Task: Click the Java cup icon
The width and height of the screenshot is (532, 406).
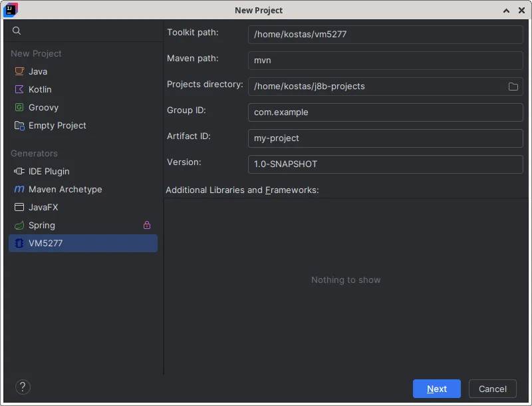Action: pyautogui.click(x=19, y=71)
